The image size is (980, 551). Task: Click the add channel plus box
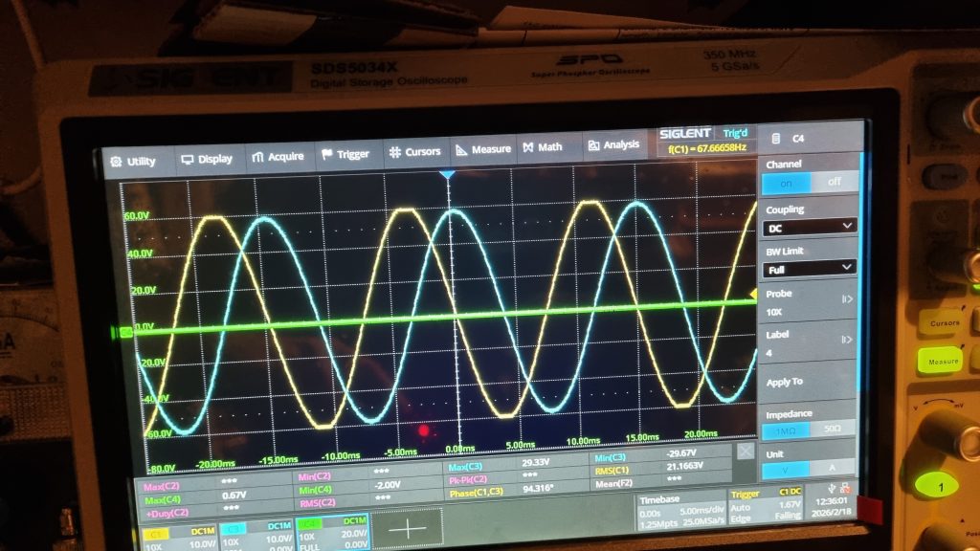408,528
